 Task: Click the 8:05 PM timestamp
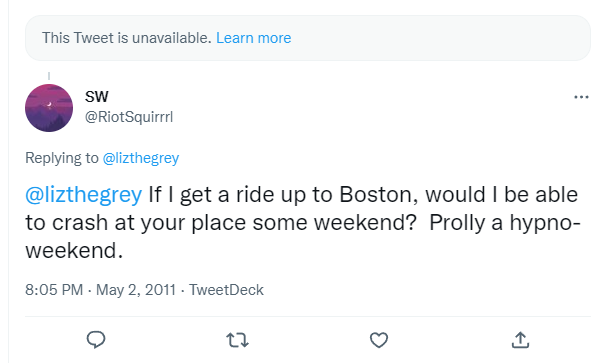(x=54, y=290)
